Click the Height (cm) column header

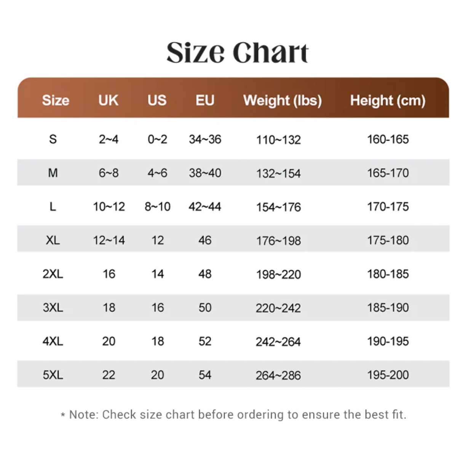(x=388, y=101)
